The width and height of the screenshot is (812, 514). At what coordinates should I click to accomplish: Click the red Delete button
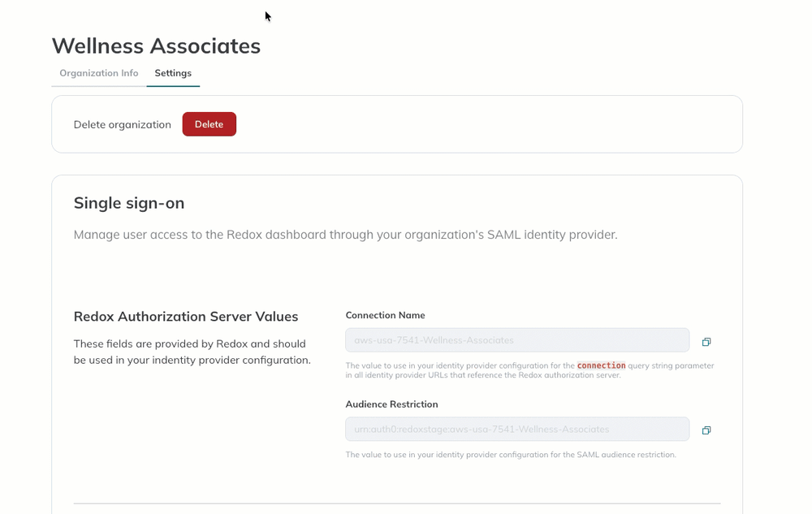pos(209,124)
